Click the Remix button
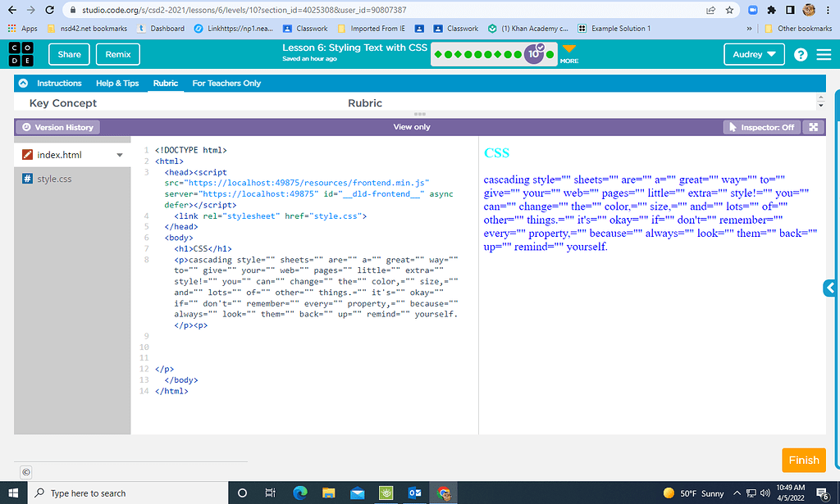 coord(116,54)
